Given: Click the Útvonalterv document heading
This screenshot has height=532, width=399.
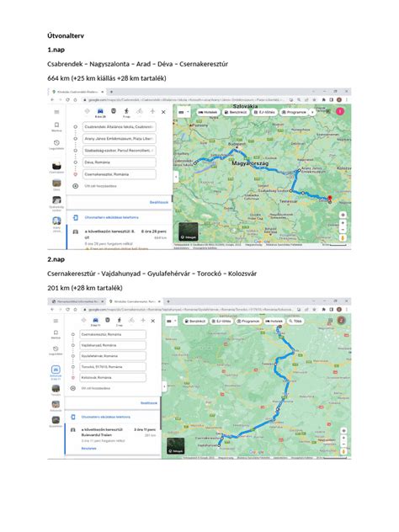Looking at the screenshot, I should [x=66, y=36].
